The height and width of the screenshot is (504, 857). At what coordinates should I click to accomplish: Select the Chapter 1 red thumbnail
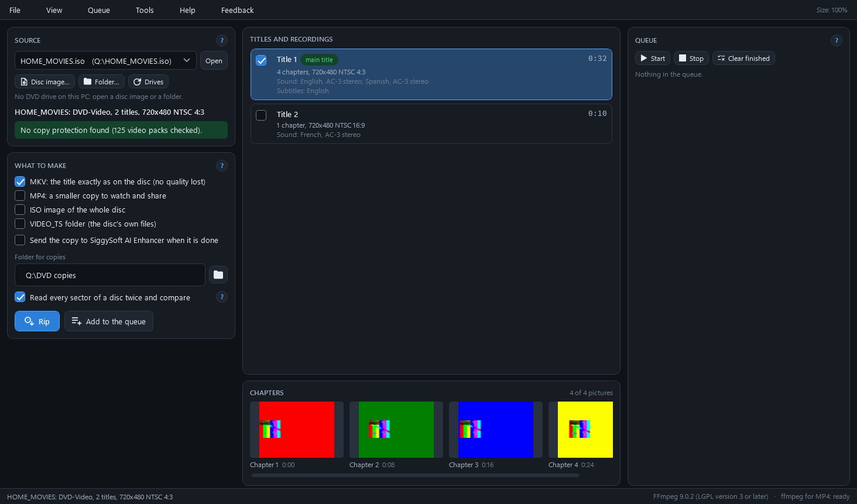(x=297, y=430)
